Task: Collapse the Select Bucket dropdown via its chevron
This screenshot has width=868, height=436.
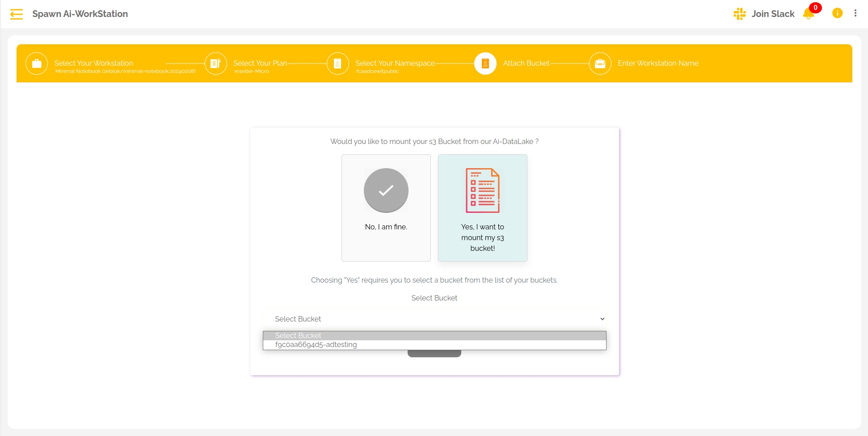Action: tap(602, 319)
